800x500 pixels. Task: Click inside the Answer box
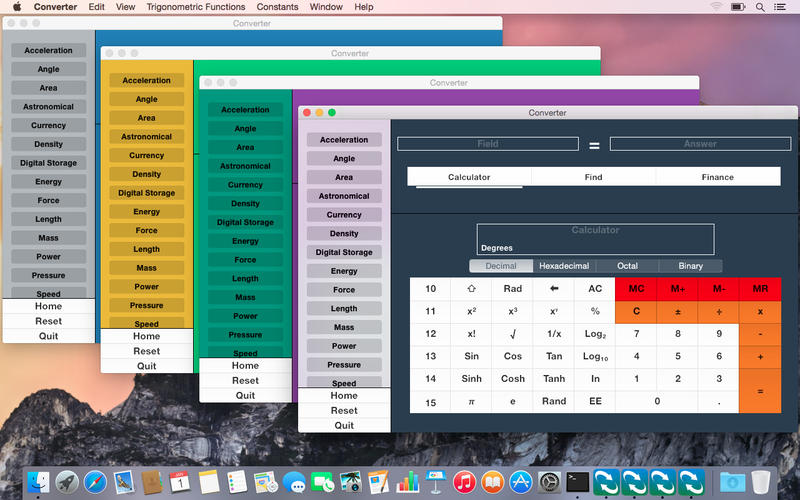701,144
